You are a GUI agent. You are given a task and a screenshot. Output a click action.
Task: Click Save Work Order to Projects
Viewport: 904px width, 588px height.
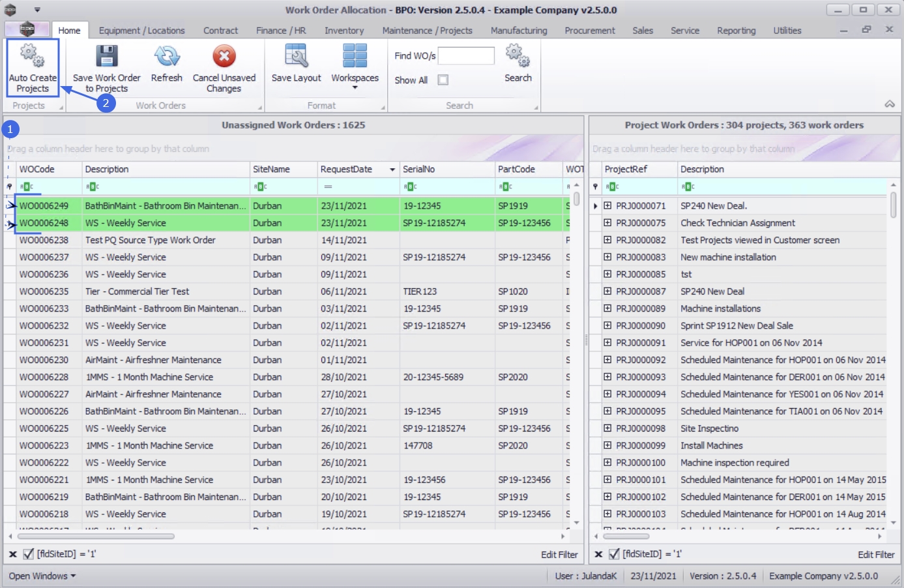click(107, 68)
